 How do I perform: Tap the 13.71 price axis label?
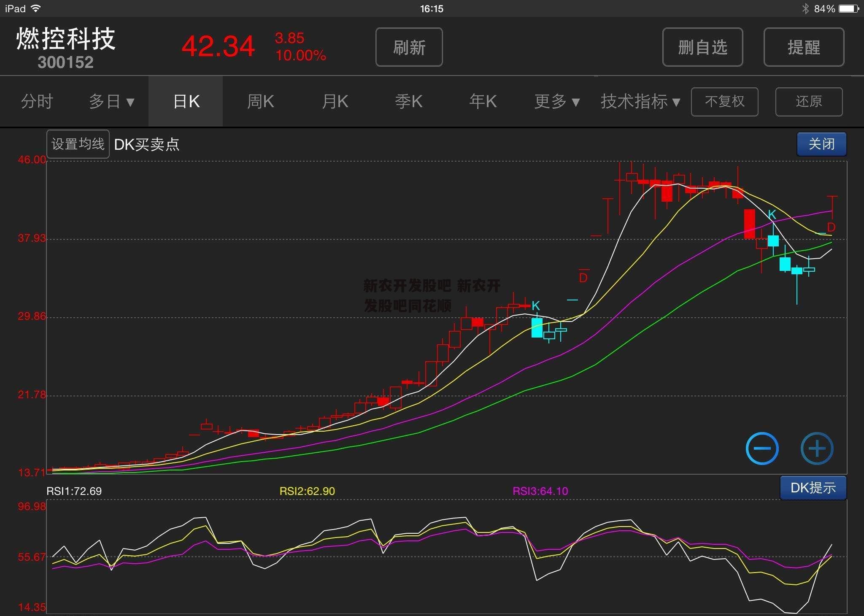(x=32, y=473)
